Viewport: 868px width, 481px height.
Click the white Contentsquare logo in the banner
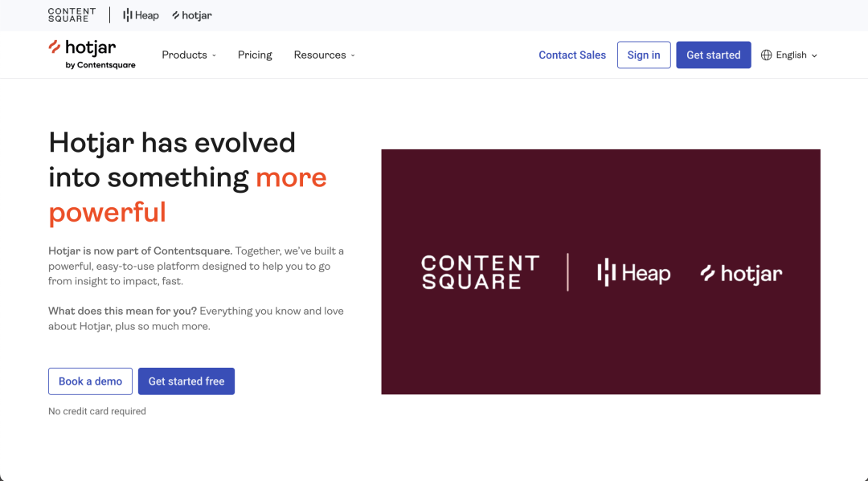pos(480,272)
